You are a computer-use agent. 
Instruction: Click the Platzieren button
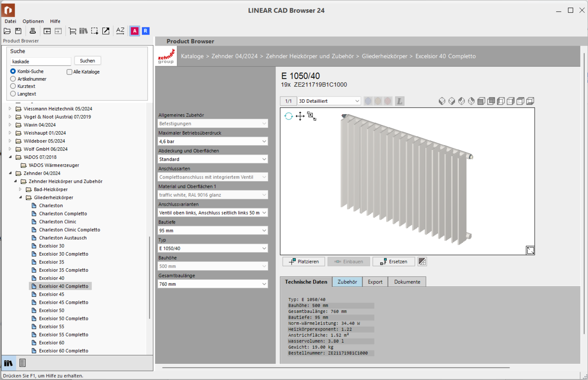coord(303,261)
